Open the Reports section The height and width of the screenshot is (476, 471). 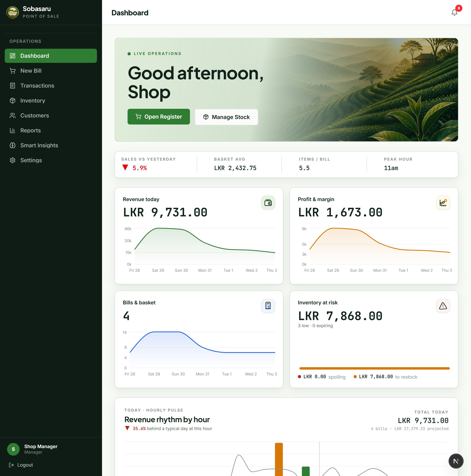click(51, 130)
